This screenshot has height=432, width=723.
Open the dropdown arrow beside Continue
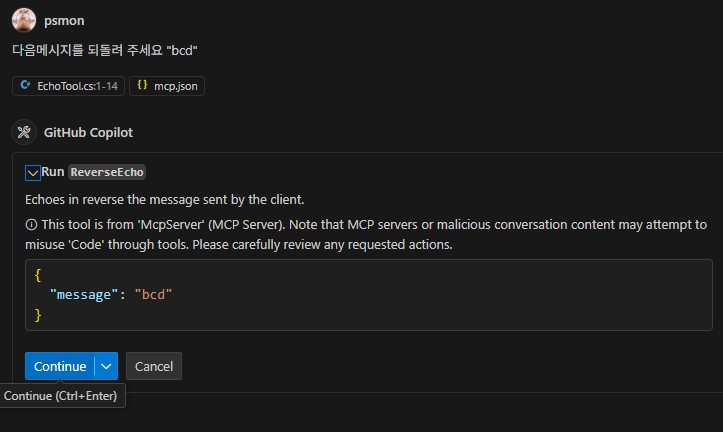(106, 366)
